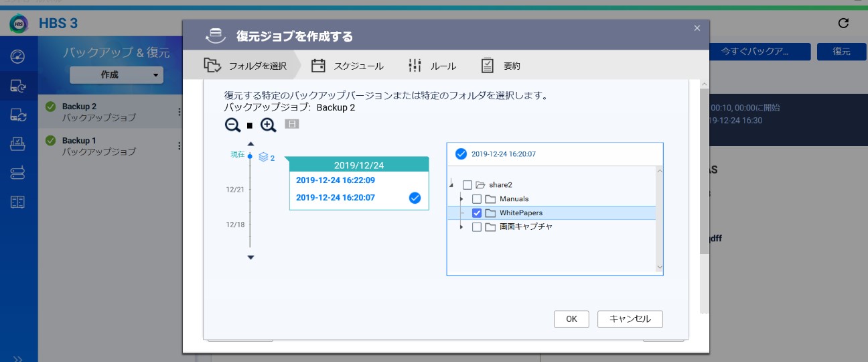Go to the スケジュール step tab
Viewport: 868px width, 362px height.
[348, 66]
